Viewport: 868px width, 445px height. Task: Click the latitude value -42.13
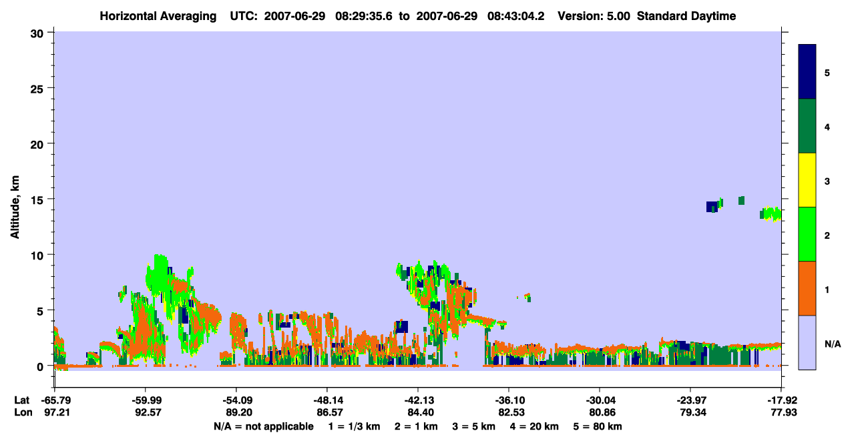pos(418,400)
